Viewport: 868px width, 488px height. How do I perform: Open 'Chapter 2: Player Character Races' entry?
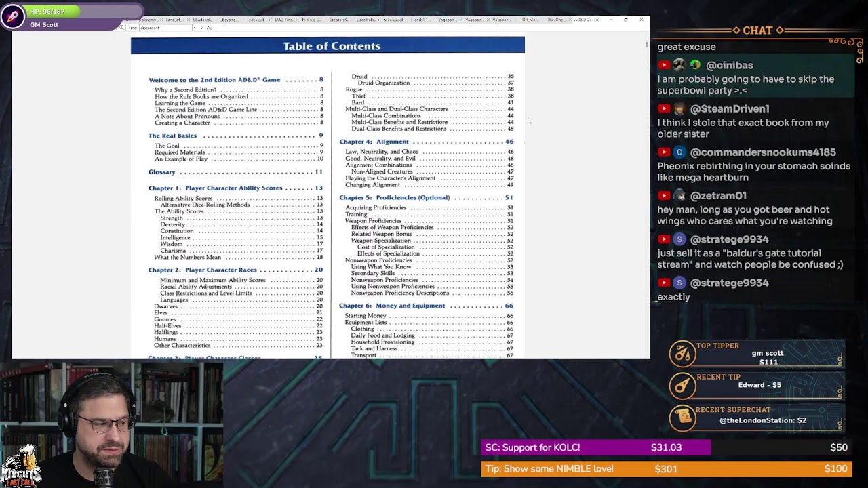point(235,270)
